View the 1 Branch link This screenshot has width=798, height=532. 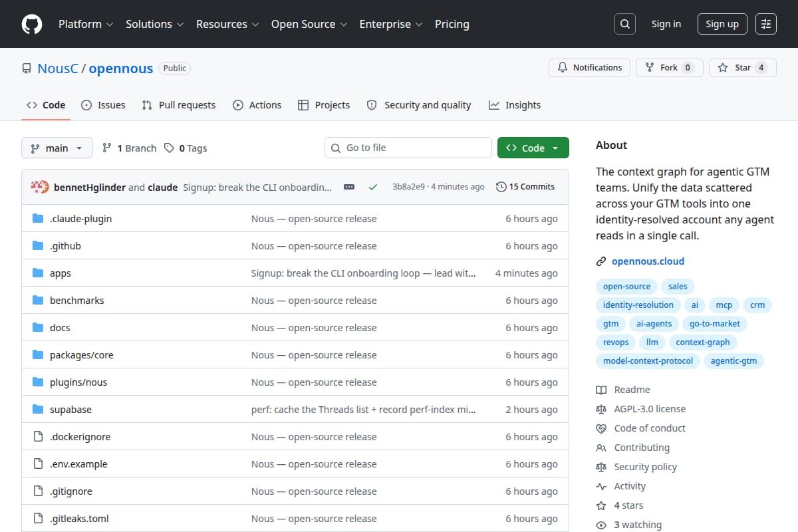click(129, 148)
